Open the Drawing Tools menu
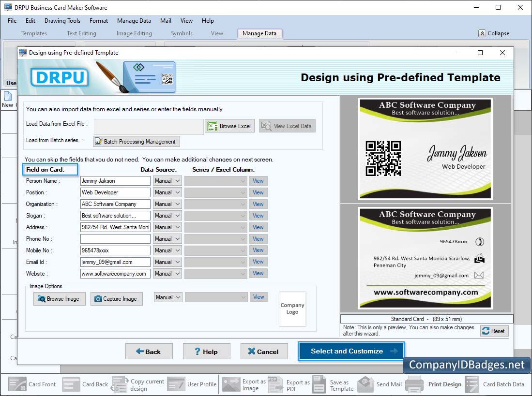The image size is (532, 396). click(62, 21)
